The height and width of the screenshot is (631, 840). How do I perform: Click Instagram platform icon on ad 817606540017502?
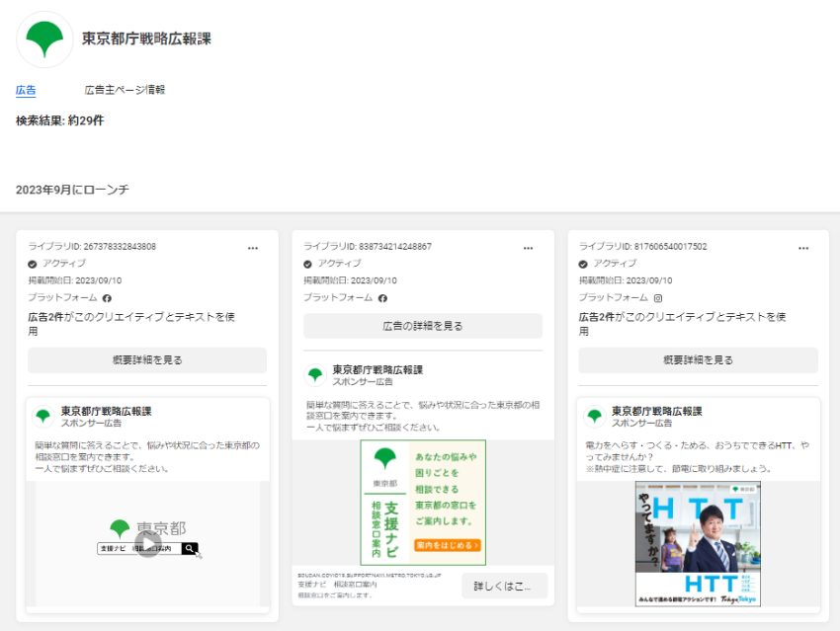[x=658, y=298]
